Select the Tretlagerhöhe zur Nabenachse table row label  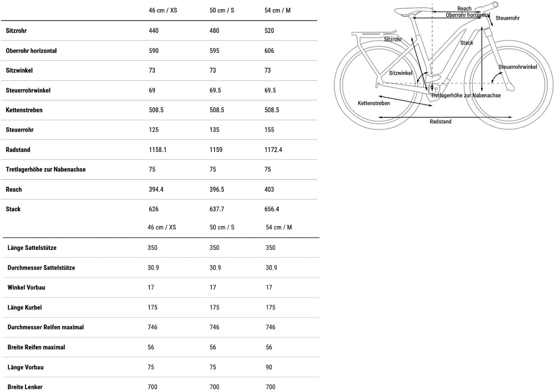(x=46, y=169)
